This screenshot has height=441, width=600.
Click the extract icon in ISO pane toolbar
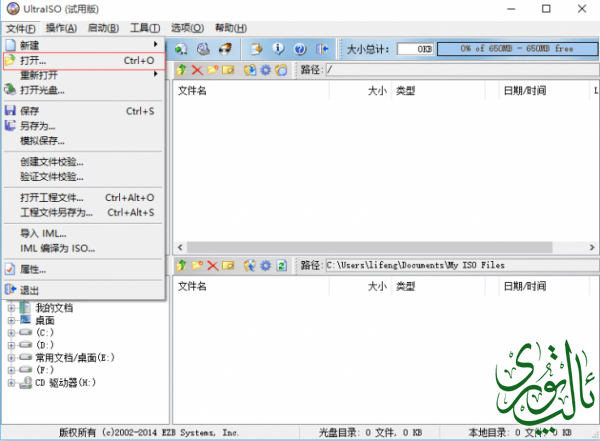point(250,70)
